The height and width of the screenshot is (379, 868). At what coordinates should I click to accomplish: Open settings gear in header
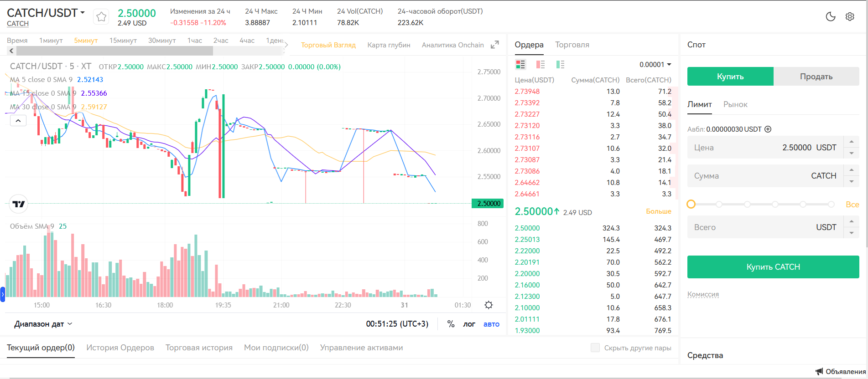tap(850, 17)
